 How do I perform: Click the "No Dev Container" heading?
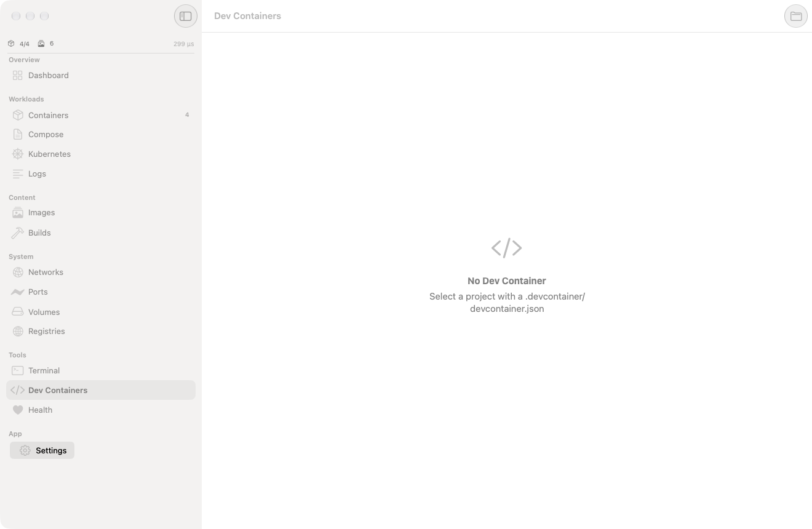(507, 280)
